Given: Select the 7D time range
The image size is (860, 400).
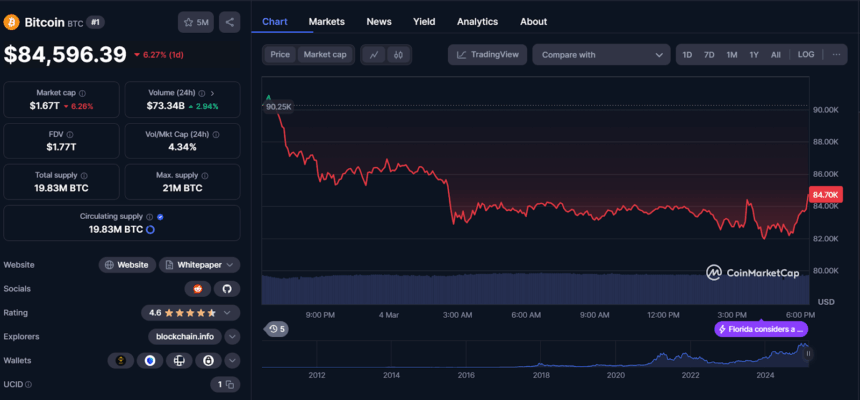Looking at the screenshot, I should click(709, 55).
